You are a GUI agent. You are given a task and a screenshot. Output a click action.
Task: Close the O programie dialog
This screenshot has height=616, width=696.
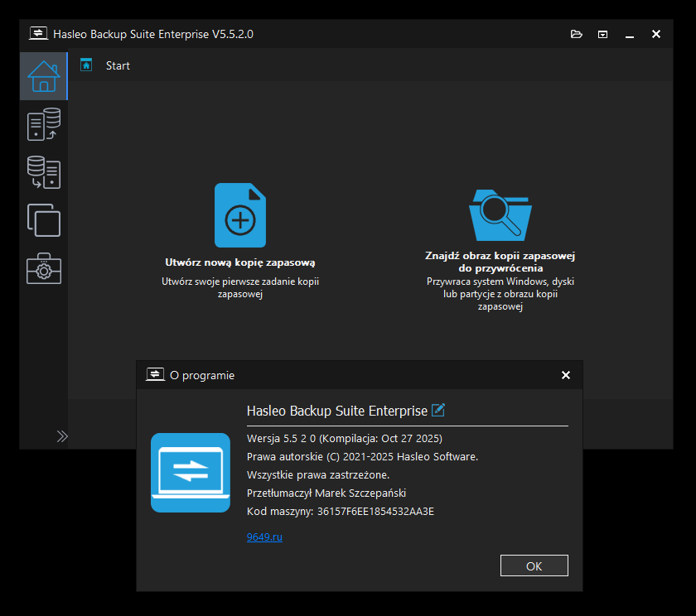(565, 375)
